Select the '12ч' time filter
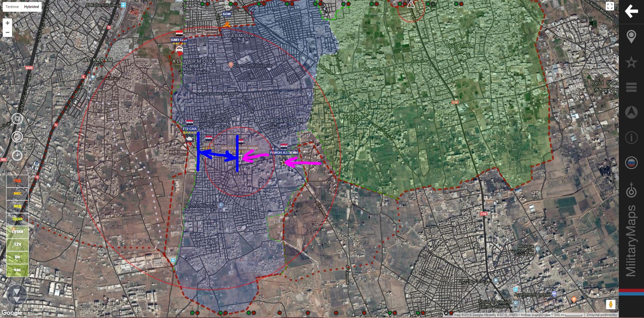Image resolution: width=644 pixels, height=318 pixels. 17,244
